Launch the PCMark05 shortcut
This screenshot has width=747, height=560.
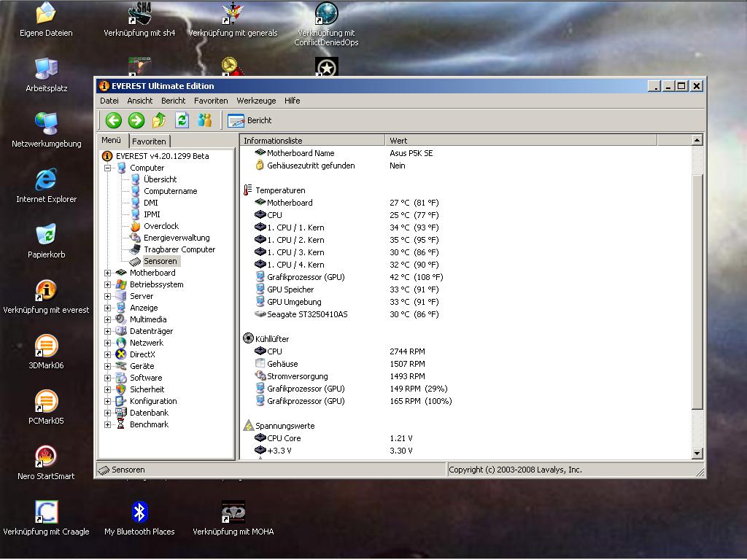tap(46, 408)
